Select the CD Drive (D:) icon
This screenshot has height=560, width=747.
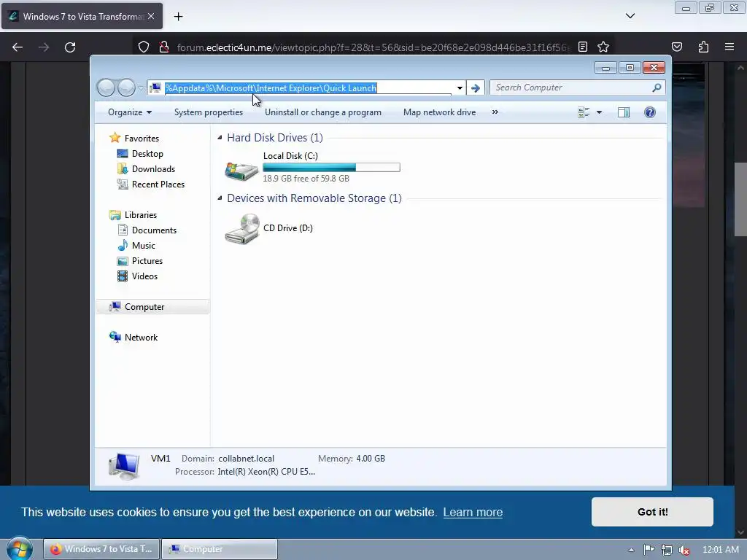pyautogui.click(x=242, y=229)
